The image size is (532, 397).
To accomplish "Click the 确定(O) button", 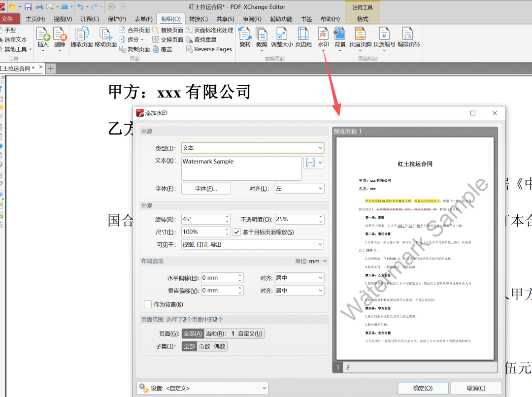I will click(423, 388).
